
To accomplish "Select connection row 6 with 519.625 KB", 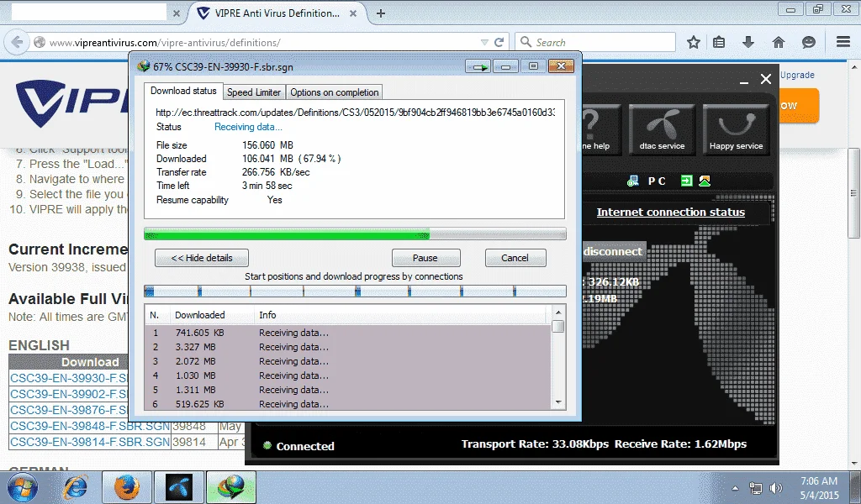I will pos(348,404).
